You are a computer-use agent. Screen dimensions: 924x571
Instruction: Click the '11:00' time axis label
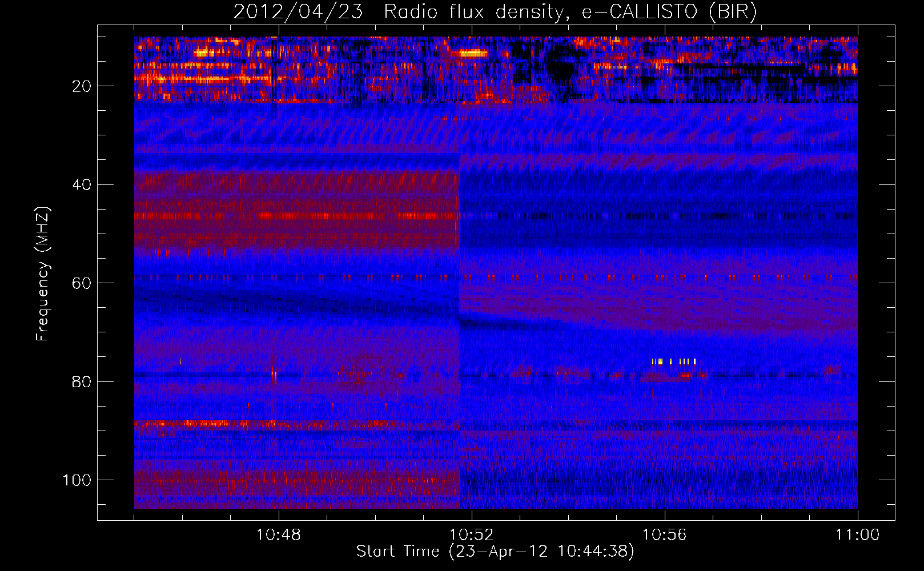[x=857, y=535]
